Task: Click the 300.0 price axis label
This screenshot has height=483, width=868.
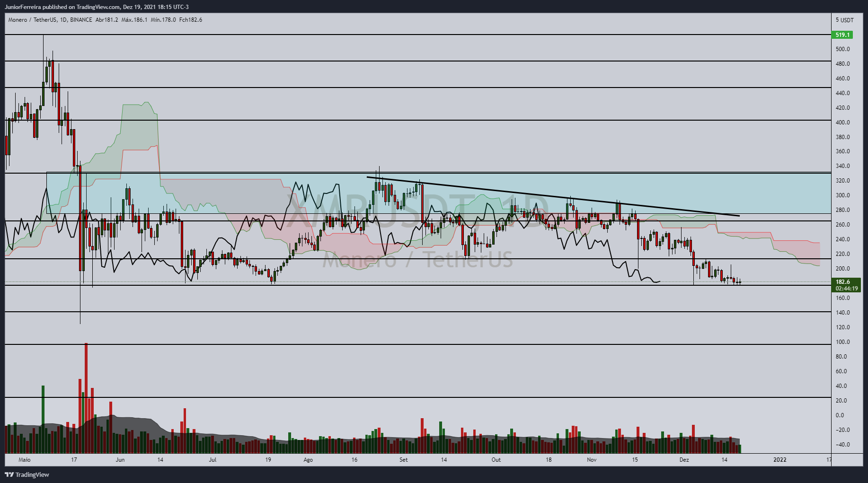Action: click(842, 195)
